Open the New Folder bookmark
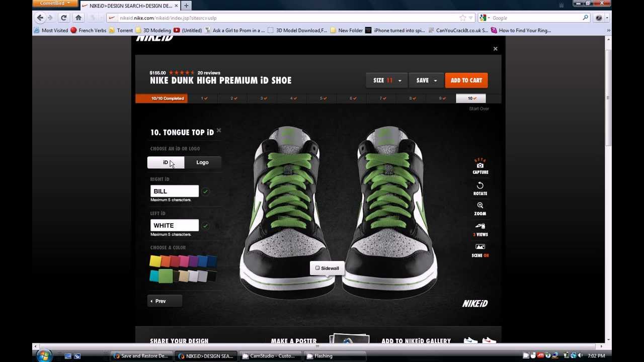This screenshot has width=644, height=362. (x=347, y=30)
